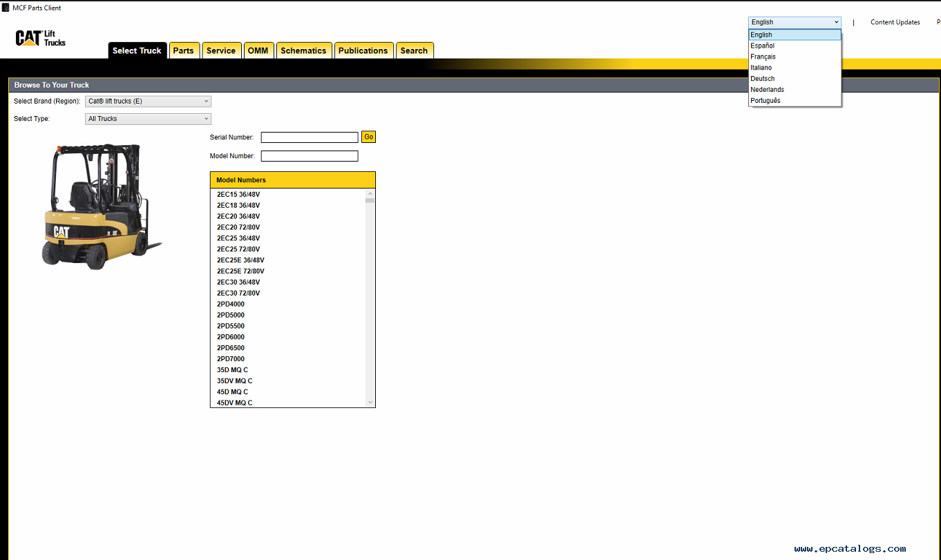Screen dimensions: 941x560
Task: Select model 45DV MQ C
Action: click(x=235, y=403)
